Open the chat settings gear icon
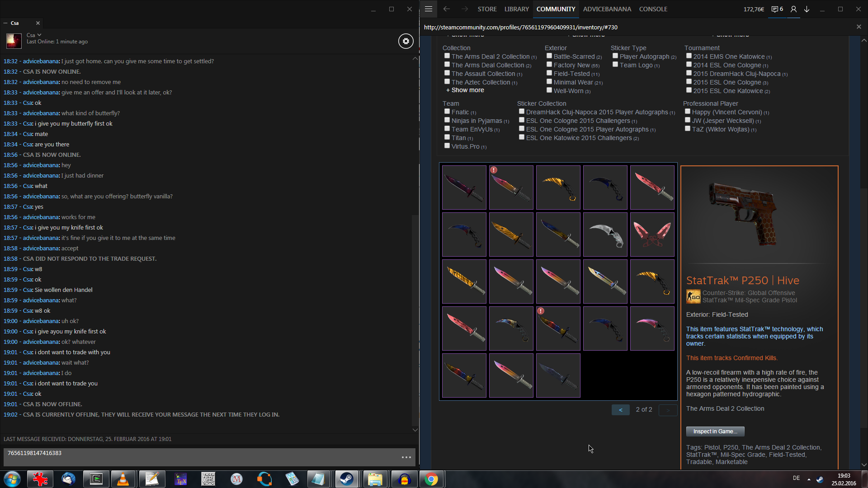 pos(406,41)
